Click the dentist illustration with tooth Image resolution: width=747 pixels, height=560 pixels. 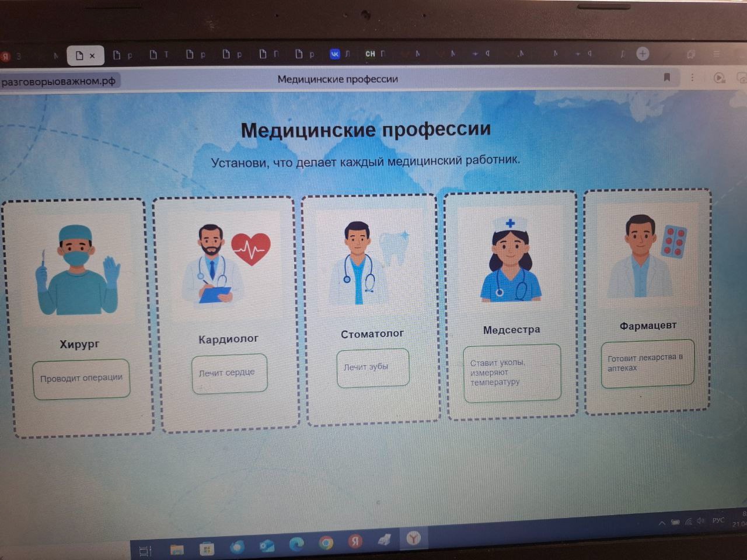[x=370, y=263]
